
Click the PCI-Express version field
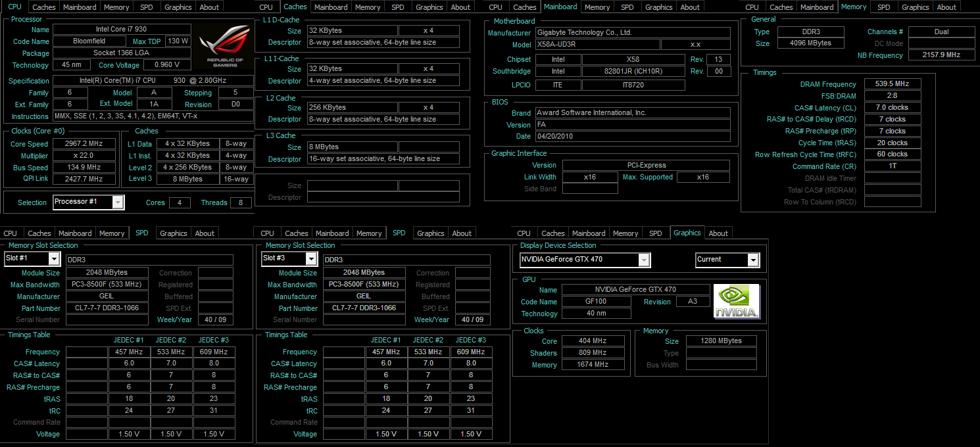pos(646,165)
